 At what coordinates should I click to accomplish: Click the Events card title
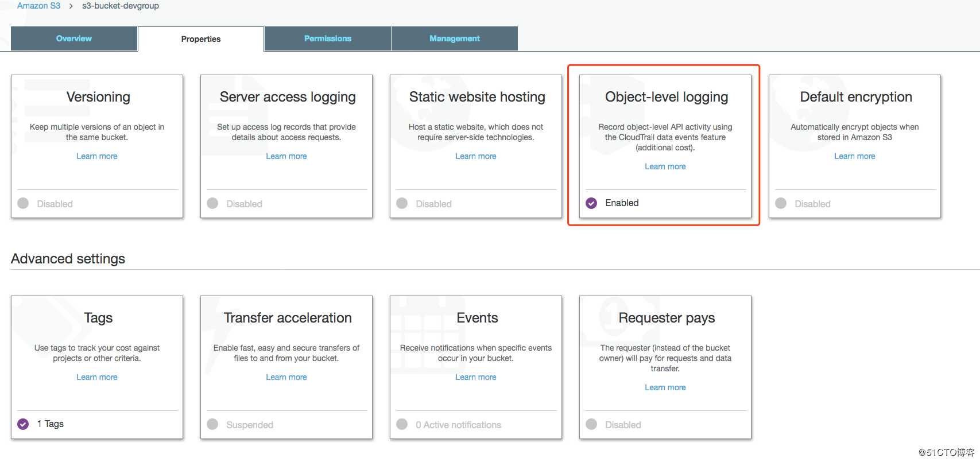[x=477, y=318]
